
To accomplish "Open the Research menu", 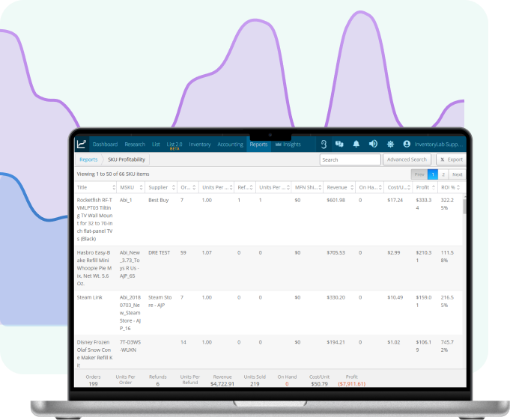I will (135, 144).
